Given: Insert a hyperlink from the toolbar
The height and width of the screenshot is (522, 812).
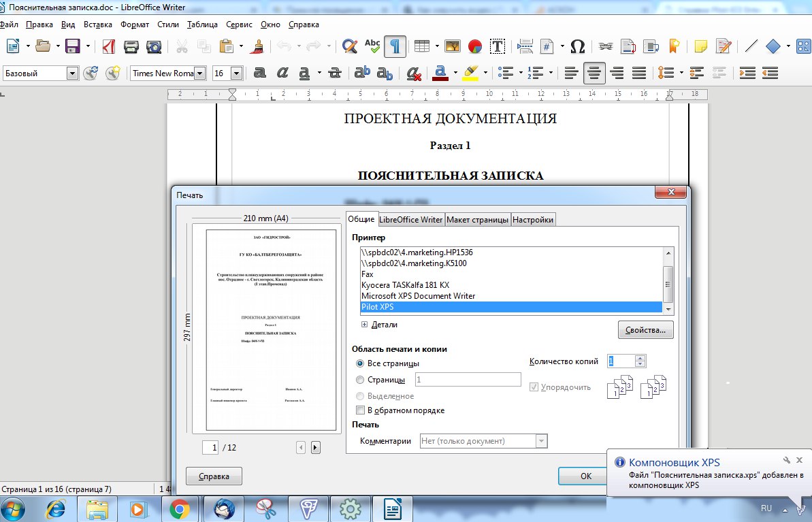Looking at the screenshot, I should (x=605, y=46).
